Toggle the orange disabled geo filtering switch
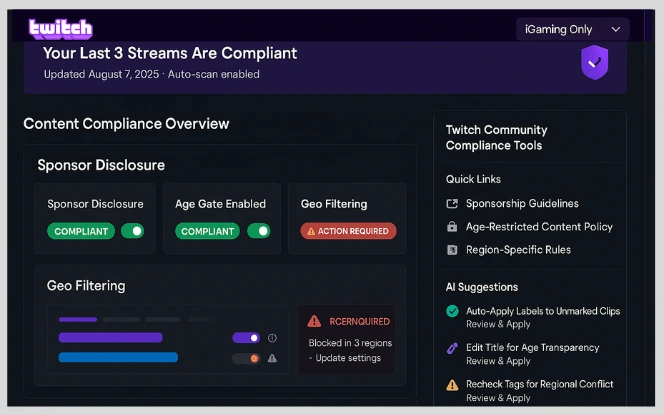Viewport: 664px width, 415px height. (246, 358)
